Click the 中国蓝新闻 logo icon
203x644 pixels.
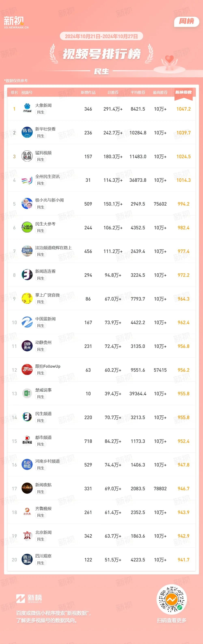coord(27,322)
